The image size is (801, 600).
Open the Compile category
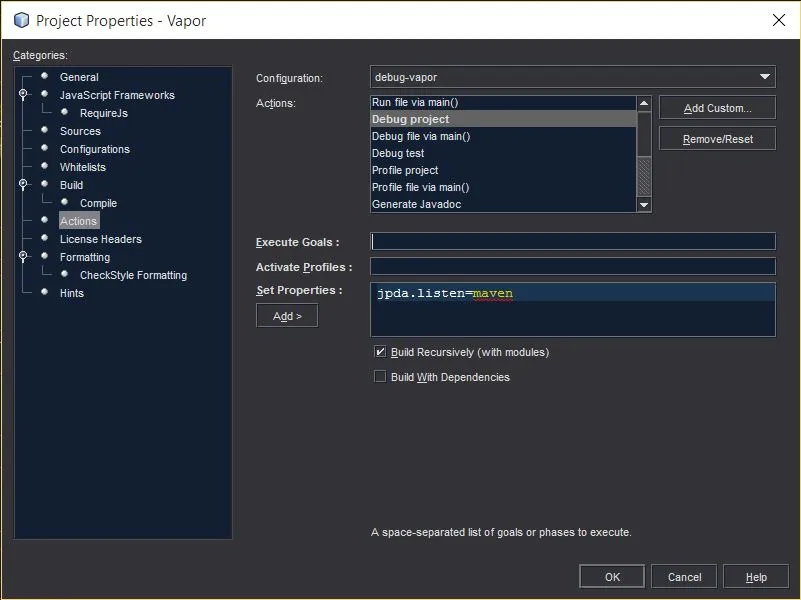pos(98,203)
